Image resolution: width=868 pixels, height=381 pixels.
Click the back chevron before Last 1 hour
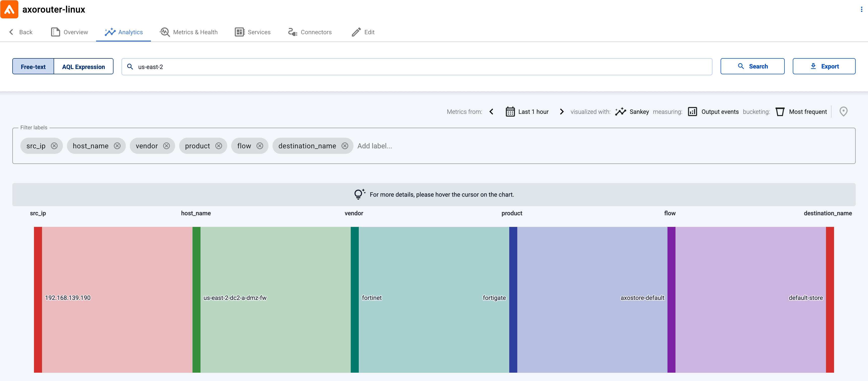pyautogui.click(x=492, y=111)
